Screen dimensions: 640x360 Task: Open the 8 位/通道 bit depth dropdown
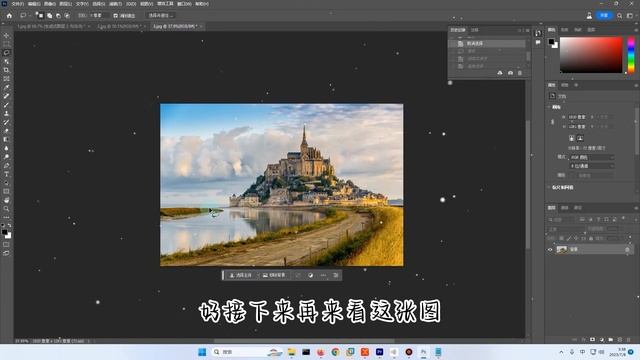[592, 166]
